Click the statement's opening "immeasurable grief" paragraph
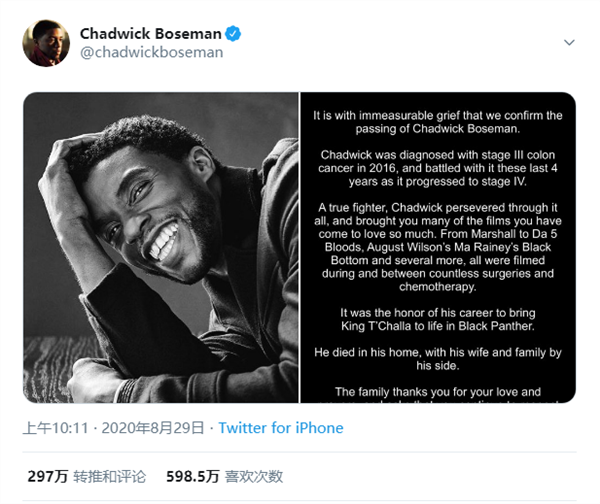 [x=437, y=123]
